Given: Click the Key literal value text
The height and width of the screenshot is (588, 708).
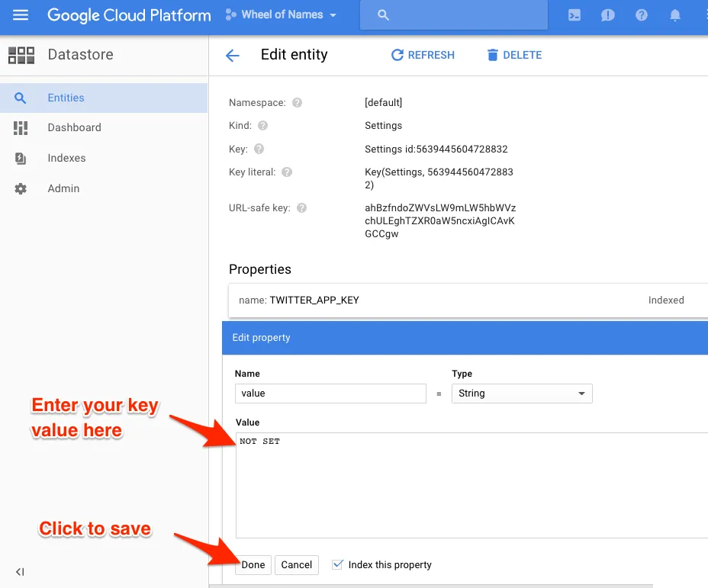Looking at the screenshot, I should pyautogui.click(x=439, y=178).
